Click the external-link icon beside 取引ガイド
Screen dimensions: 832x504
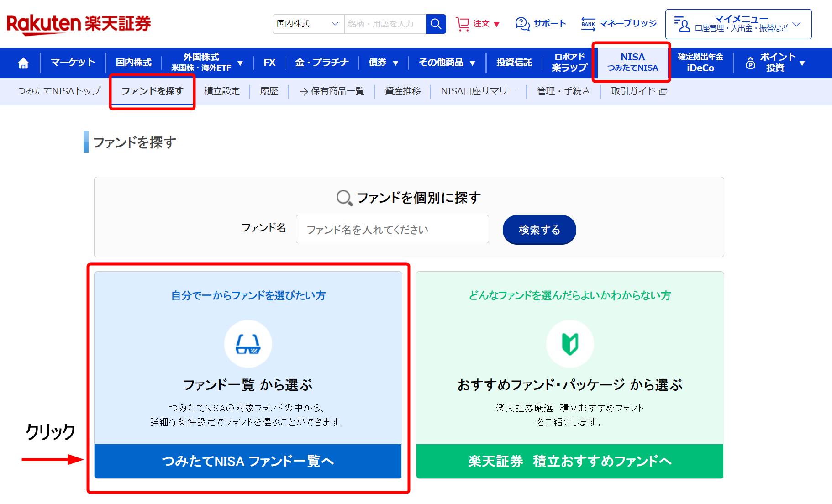pyautogui.click(x=663, y=92)
